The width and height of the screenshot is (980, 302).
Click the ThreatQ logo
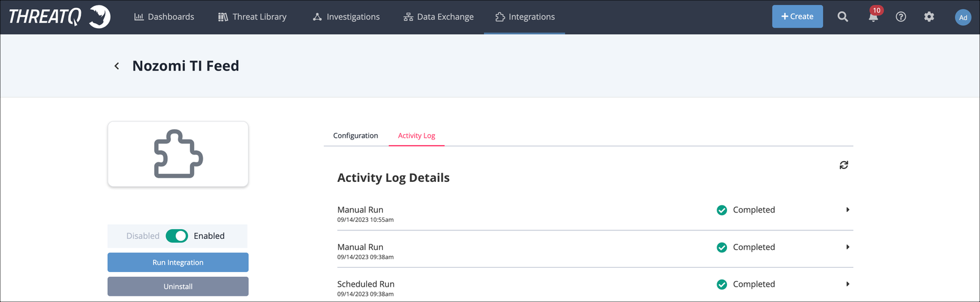(59, 17)
